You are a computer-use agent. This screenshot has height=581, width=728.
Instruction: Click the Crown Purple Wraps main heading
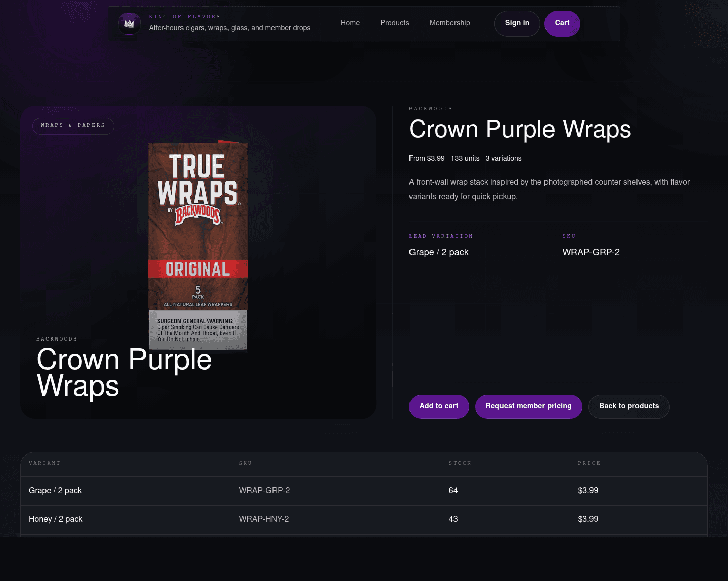point(520,129)
